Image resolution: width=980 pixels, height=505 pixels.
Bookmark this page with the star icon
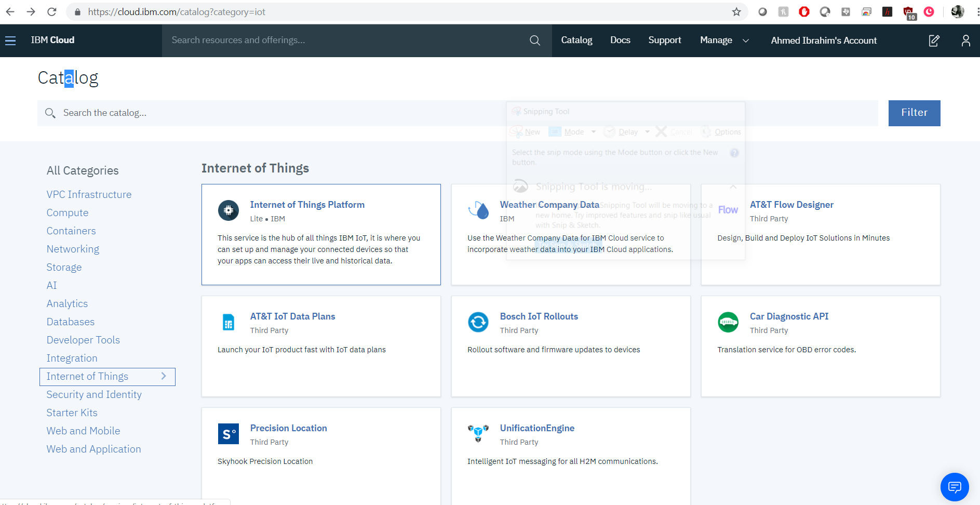tap(736, 12)
